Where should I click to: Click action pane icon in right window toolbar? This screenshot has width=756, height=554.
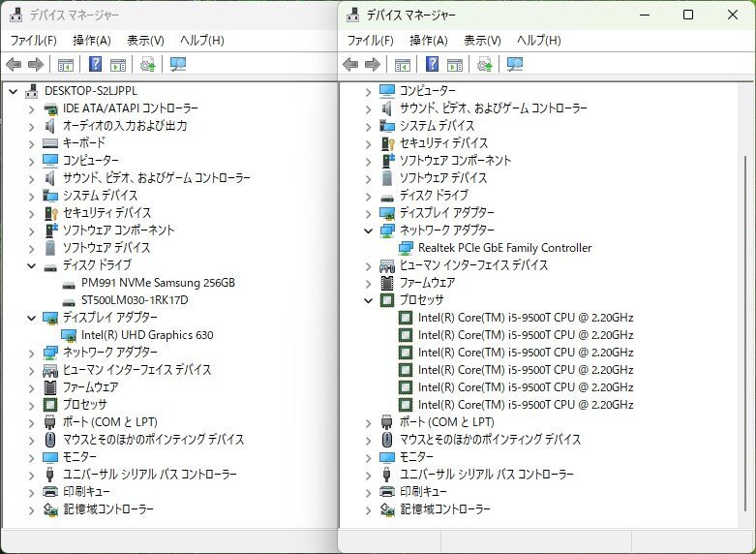(x=455, y=64)
